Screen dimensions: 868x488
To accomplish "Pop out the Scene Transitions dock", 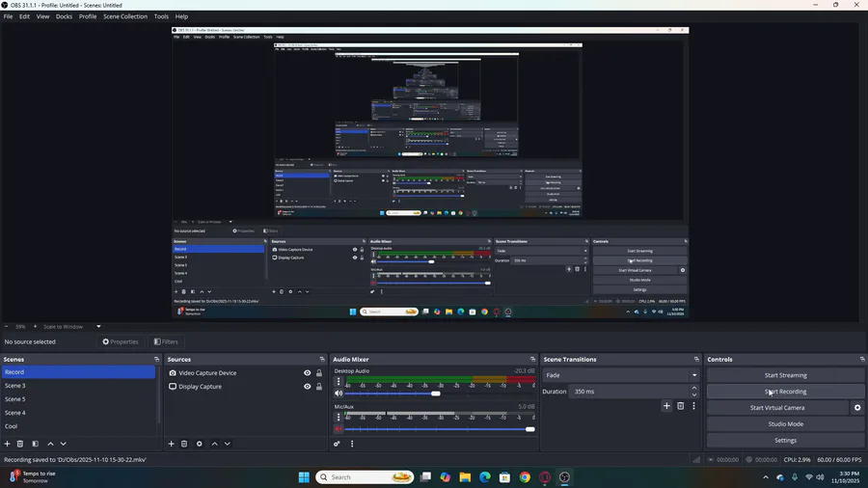I will [696, 359].
